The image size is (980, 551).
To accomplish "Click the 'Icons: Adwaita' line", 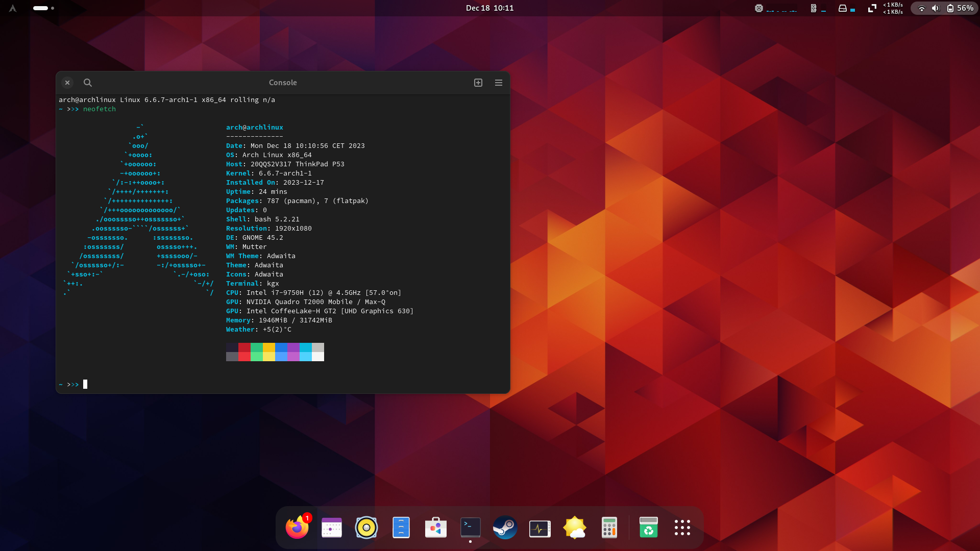I will coord(255,274).
